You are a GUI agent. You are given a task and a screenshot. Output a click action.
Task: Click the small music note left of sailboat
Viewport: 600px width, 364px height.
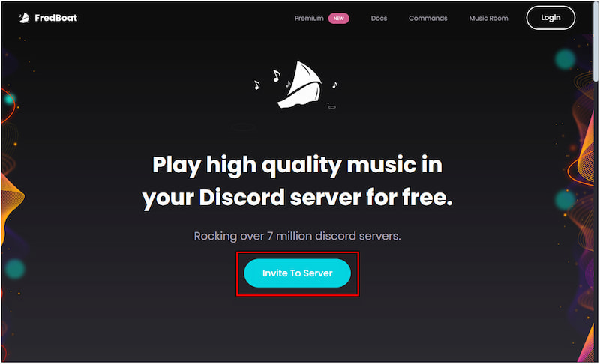tap(256, 85)
